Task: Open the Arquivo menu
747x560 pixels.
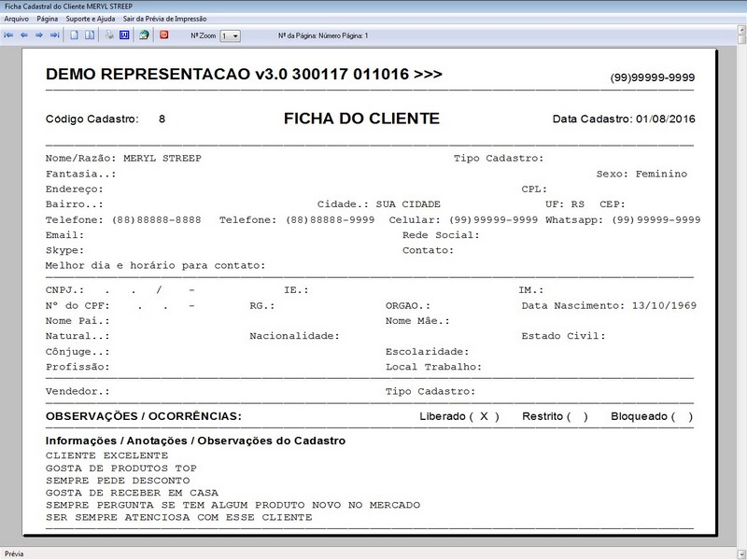Action: tap(17, 19)
